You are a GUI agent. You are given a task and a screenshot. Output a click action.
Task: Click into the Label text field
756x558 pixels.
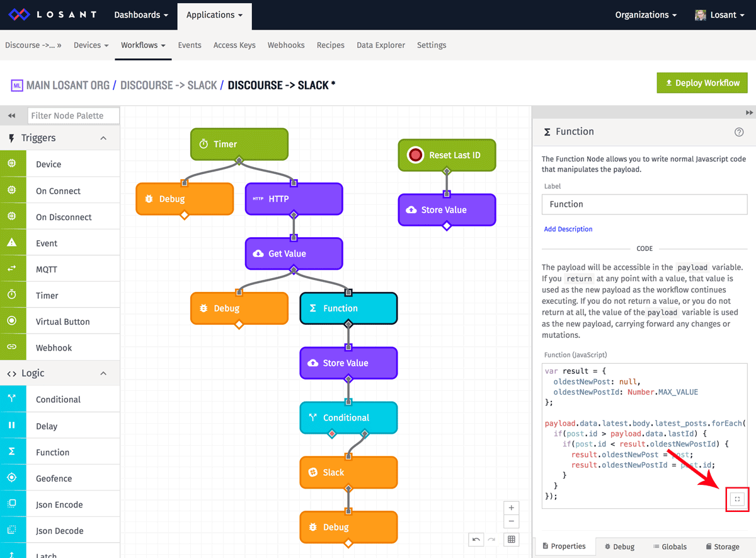click(644, 204)
